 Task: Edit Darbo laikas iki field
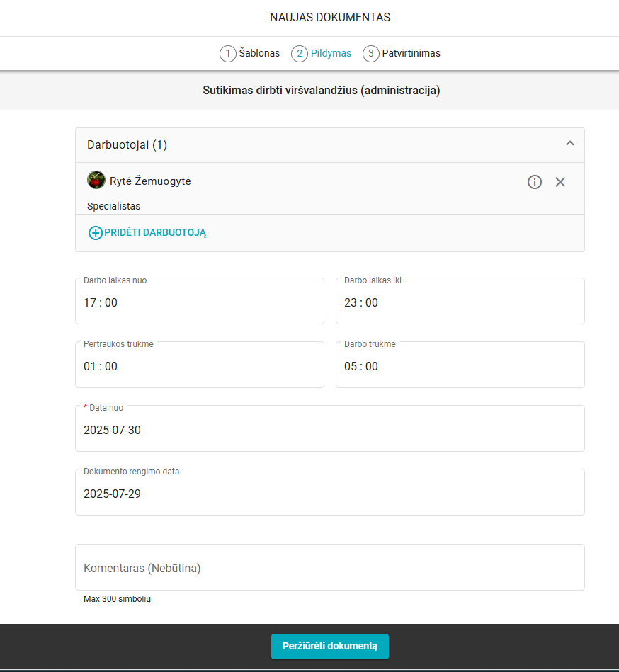tap(460, 301)
